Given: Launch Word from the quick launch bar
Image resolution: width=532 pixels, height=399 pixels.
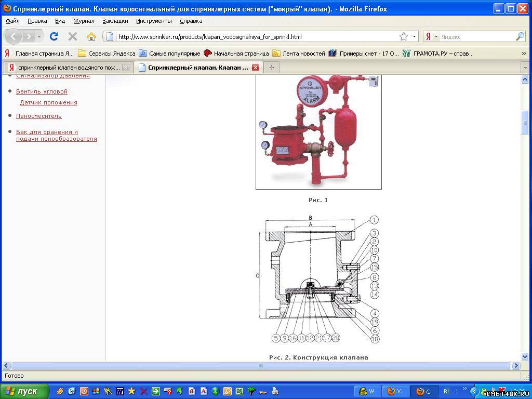Looking at the screenshot, I should pyautogui.click(x=120, y=391).
